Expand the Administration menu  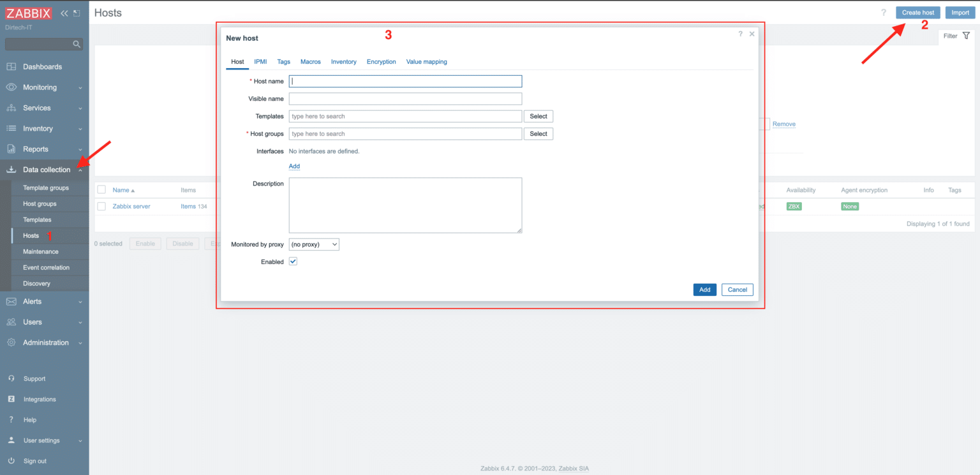(x=80, y=342)
